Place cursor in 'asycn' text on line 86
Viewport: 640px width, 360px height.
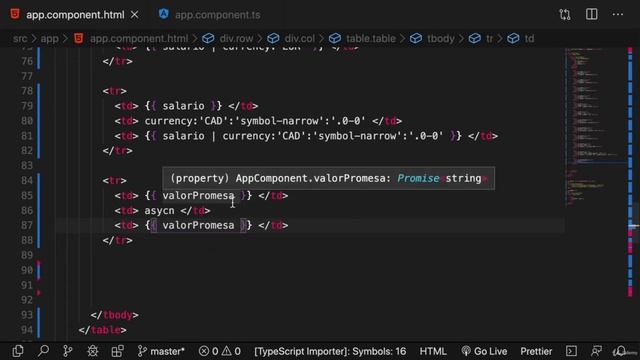(x=159, y=211)
